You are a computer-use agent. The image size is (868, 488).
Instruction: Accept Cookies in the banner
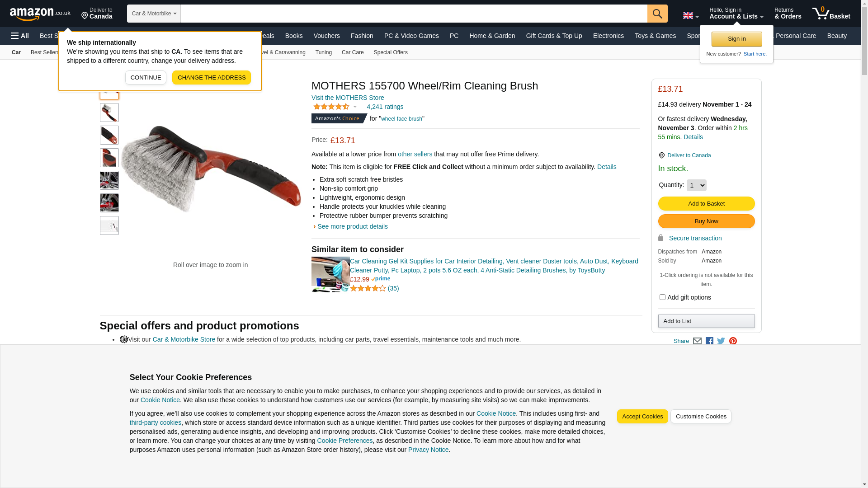642,417
